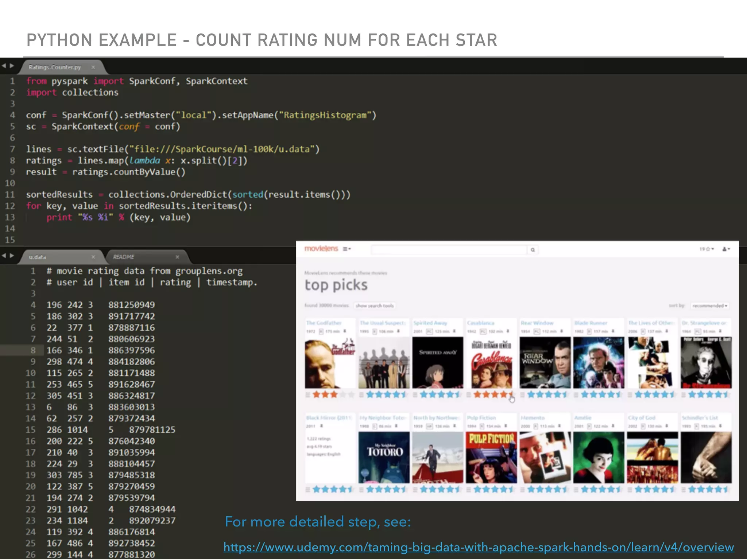Viewport: 747px width, 560px height.
Task: Click the list icon beside Rear Window's stars
Action: point(523,394)
